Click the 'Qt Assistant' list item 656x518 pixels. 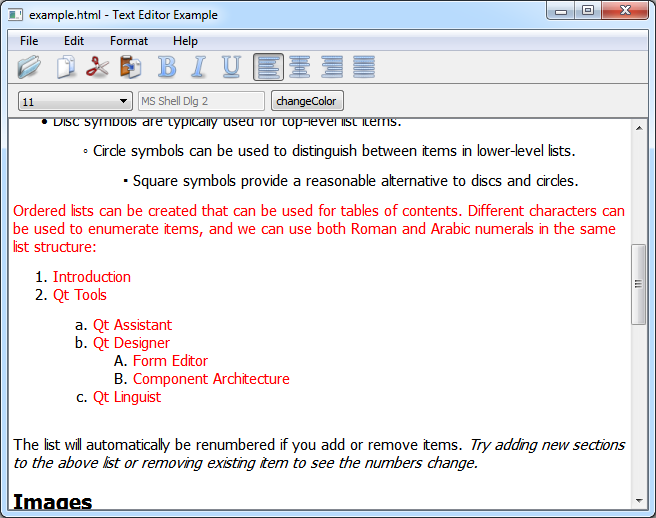[x=132, y=325]
